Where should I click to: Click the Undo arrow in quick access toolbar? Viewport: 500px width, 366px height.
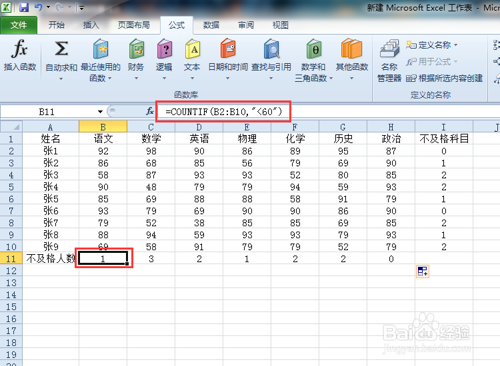click(38, 7)
